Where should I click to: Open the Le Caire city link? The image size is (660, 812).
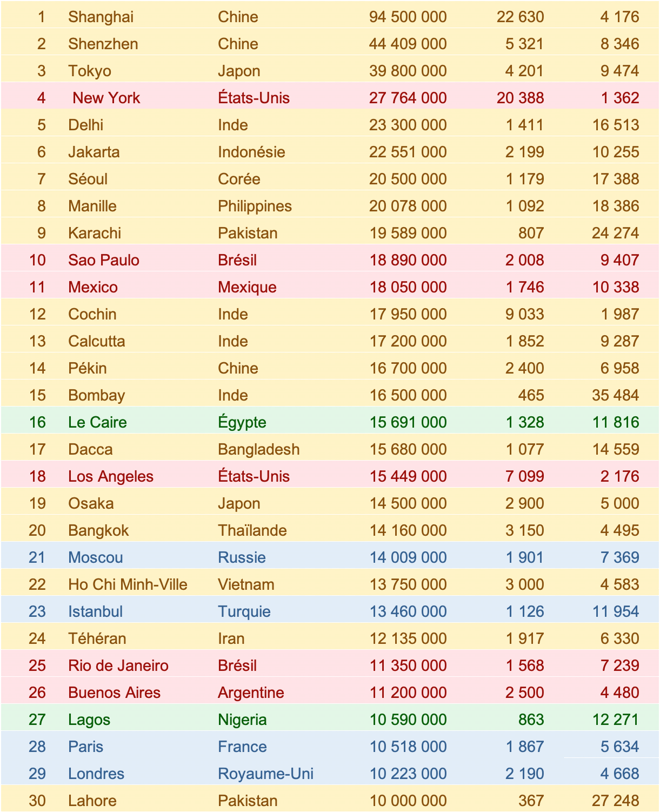click(x=97, y=422)
